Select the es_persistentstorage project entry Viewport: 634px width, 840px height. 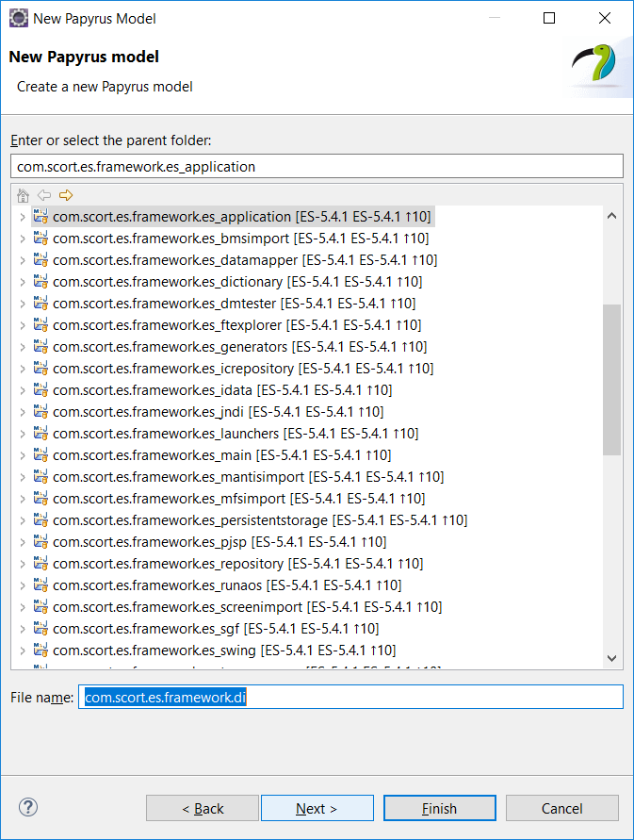pos(189,520)
